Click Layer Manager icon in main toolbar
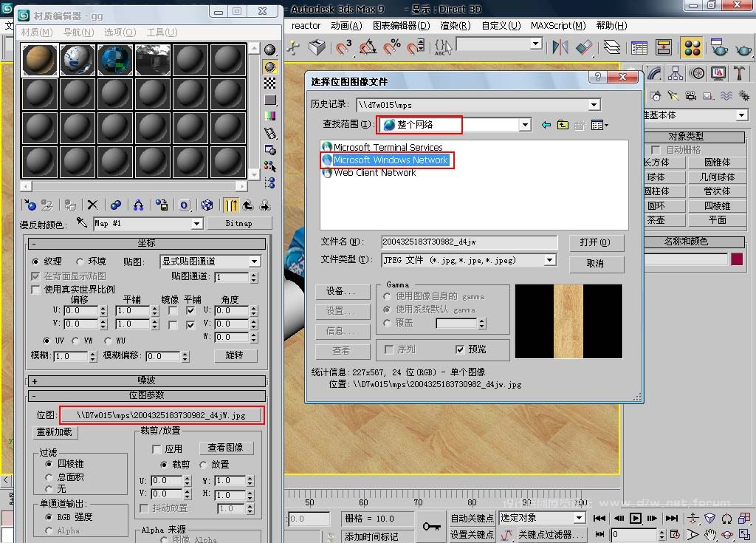This screenshot has height=543, width=756. click(x=612, y=47)
